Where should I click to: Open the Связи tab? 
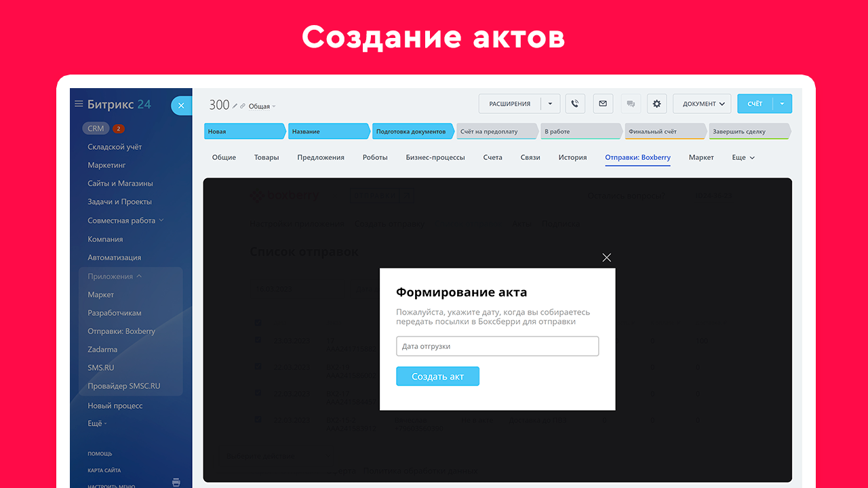point(530,157)
